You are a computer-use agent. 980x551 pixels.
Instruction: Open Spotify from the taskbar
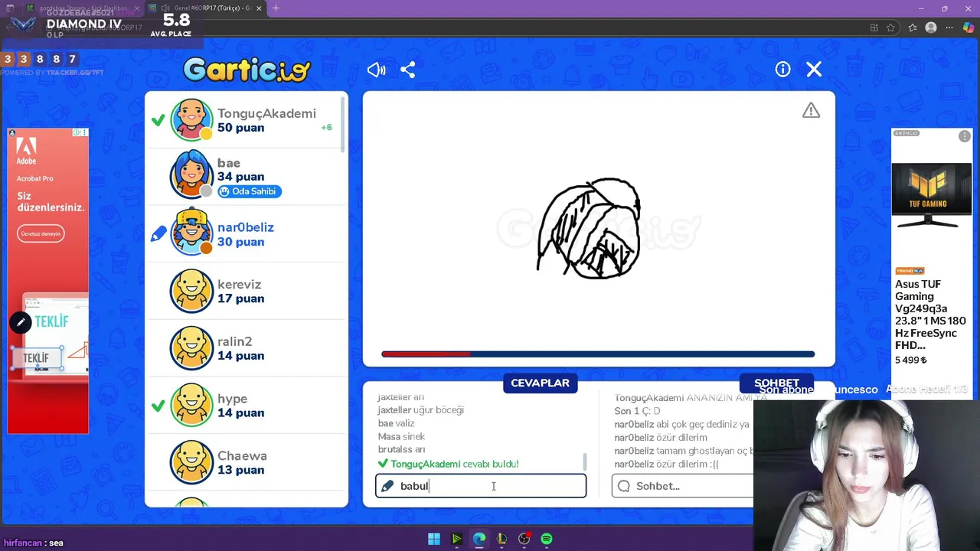tap(547, 539)
